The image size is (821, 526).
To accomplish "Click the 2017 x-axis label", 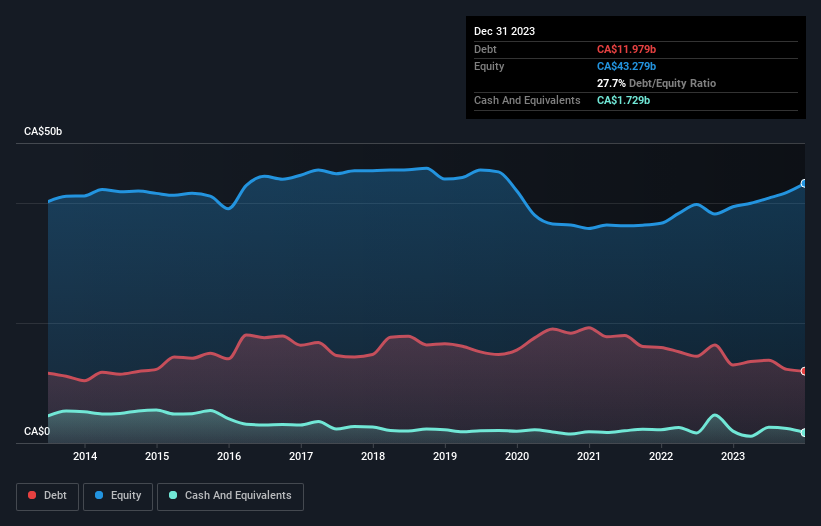I will (301, 456).
